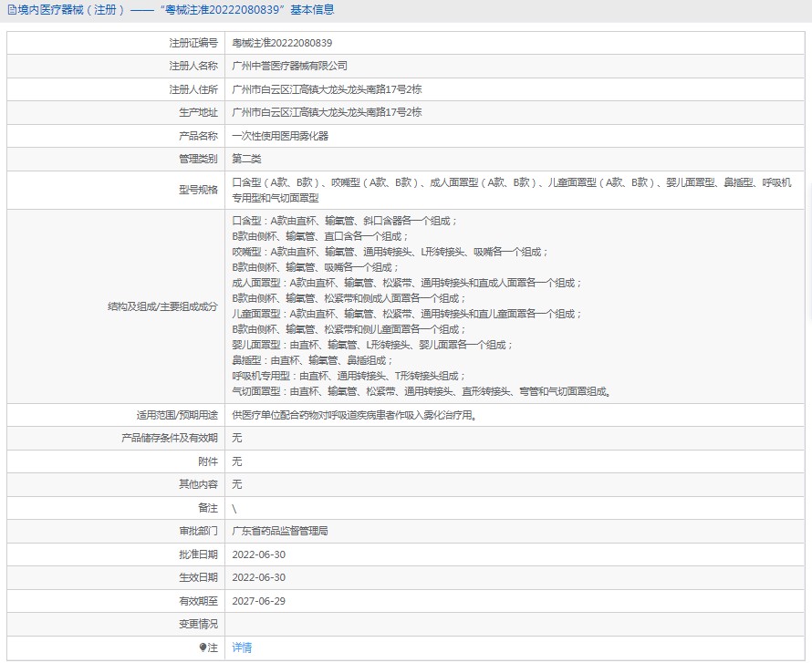The height and width of the screenshot is (663, 812).
Task: Click the 生产地址 label
Action: (x=198, y=112)
